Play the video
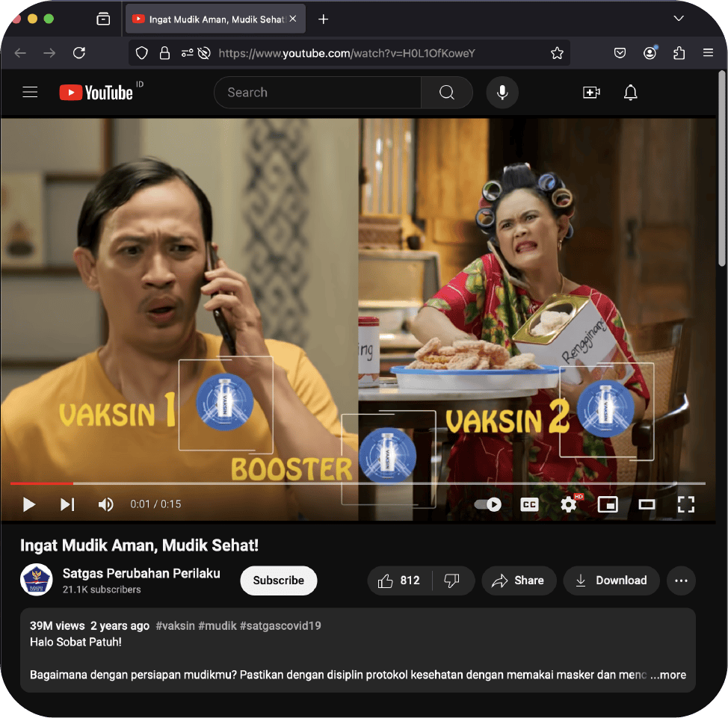The height and width of the screenshot is (718, 728). pyautogui.click(x=29, y=504)
